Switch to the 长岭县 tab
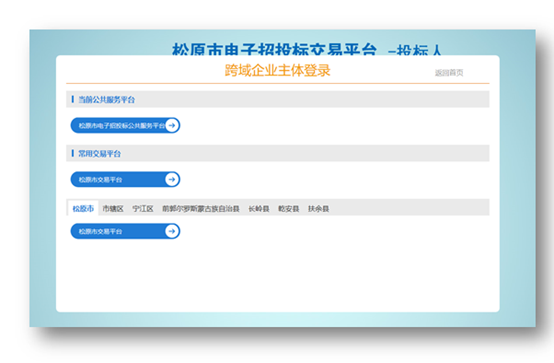Image resolution: width=554 pixels, height=363 pixels. tap(259, 209)
